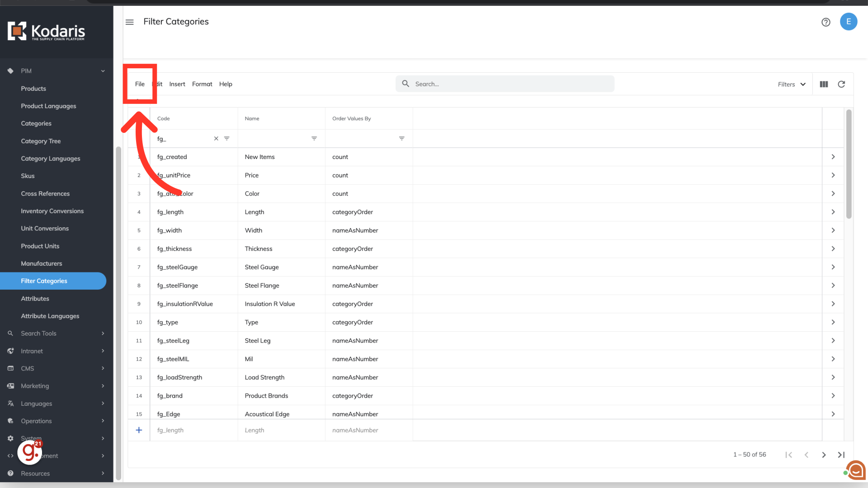The image size is (868, 488).
Task: Click the refresh grid icon
Action: [x=841, y=84]
